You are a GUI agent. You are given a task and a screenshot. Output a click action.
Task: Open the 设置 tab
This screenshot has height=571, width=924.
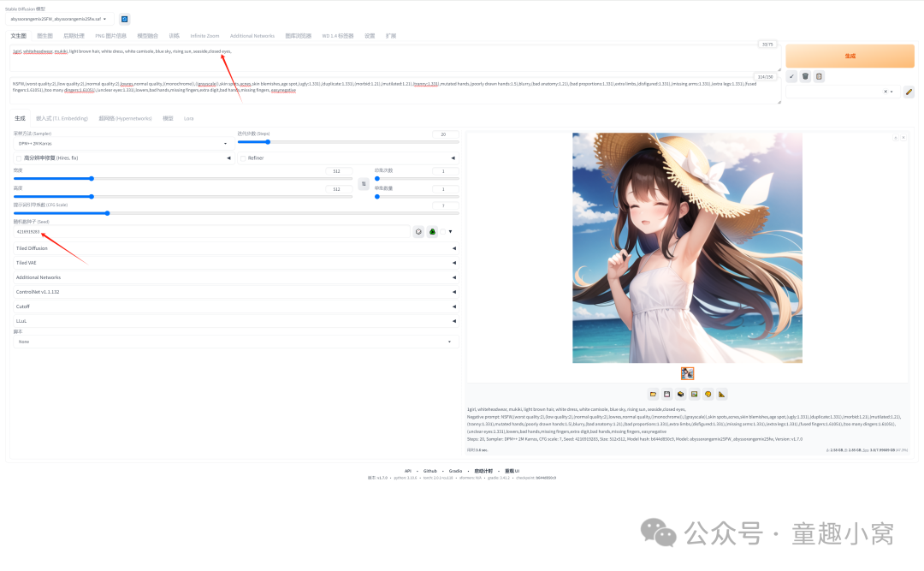pos(370,36)
